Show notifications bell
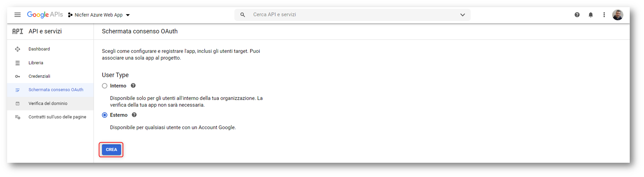 [591, 15]
